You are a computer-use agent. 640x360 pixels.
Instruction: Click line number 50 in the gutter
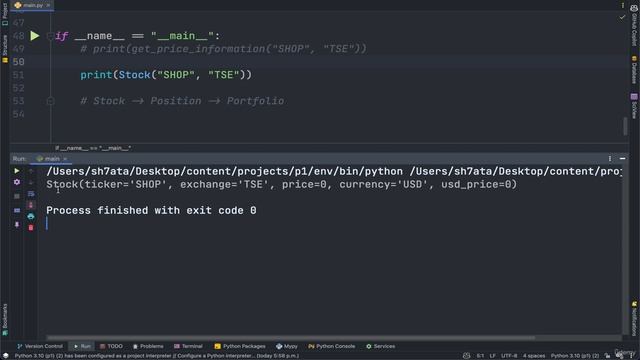pyautogui.click(x=18, y=62)
